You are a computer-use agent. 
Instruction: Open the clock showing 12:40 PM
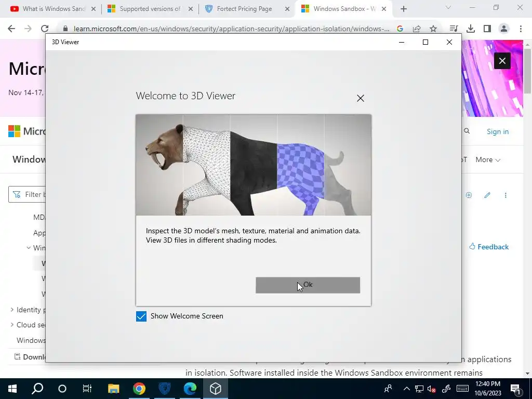tap(487, 389)
